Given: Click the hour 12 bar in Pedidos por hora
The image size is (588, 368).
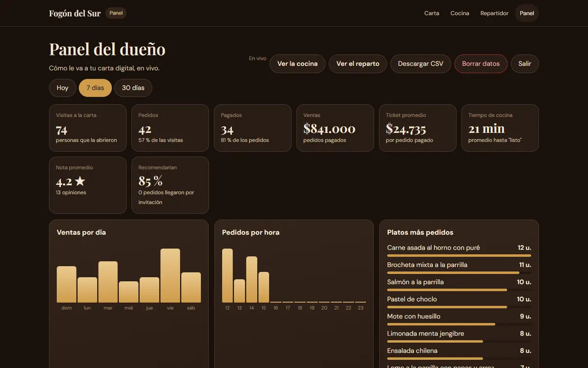Looking at the screenshot, I should [227, 275].
